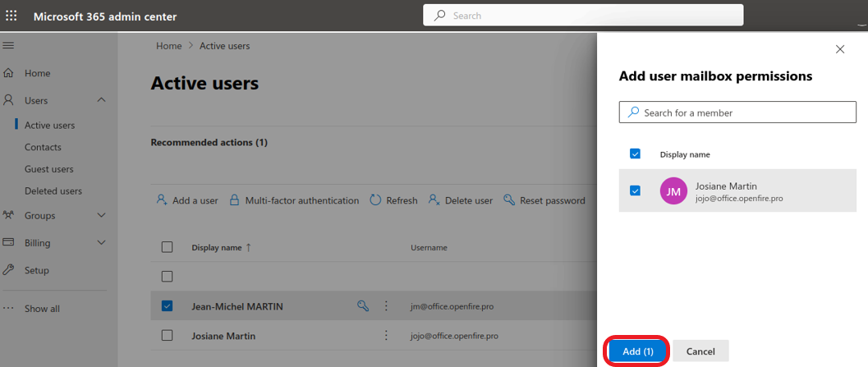This screenshot has width=868, height=367.
Task: Click the Search for a member field
Action: tap(737, 112)
